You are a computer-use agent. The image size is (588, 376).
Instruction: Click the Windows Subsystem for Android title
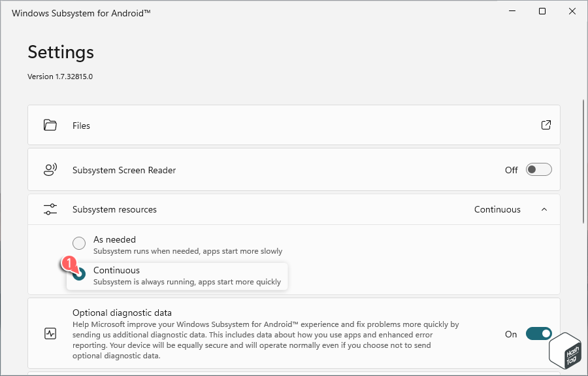click(x=81, y=13)
